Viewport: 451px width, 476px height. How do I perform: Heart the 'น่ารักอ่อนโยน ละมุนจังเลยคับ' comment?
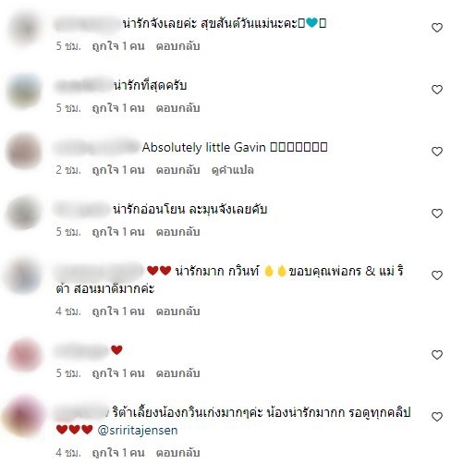coord(436,214)
